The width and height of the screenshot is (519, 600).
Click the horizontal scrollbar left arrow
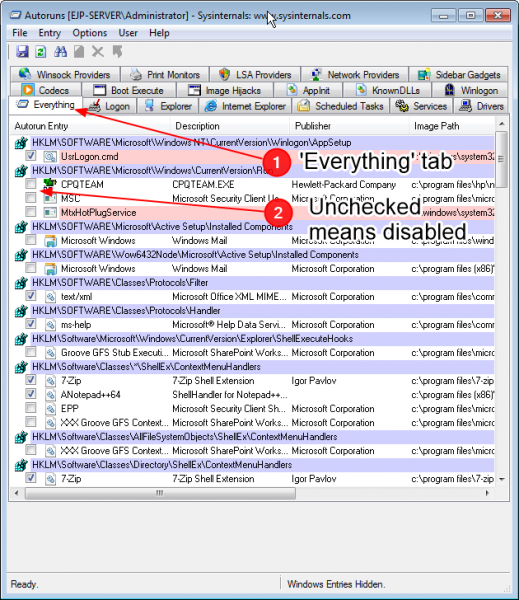[x=16, y=493]
